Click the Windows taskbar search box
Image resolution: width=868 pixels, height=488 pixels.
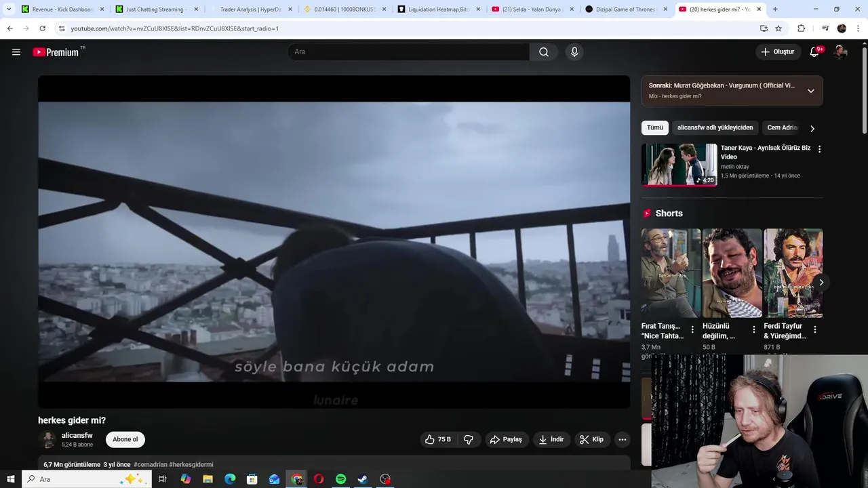[x=87, y=479]
